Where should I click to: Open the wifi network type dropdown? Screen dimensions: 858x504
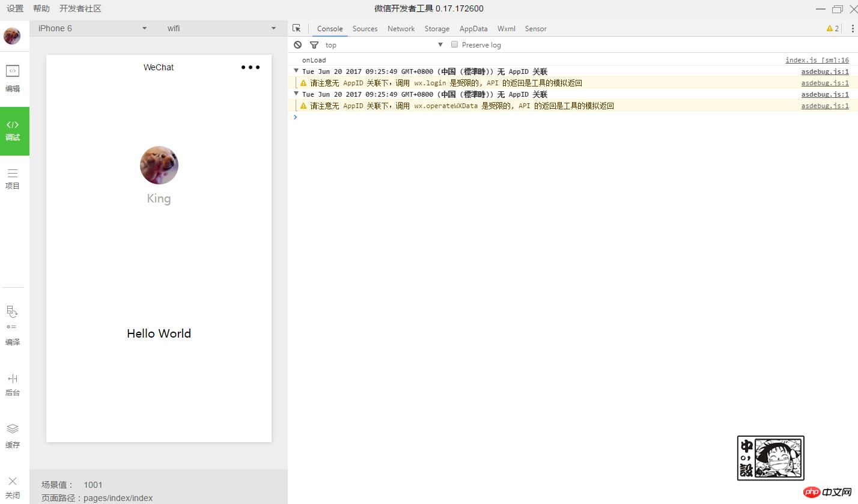(x=221, y=28)
